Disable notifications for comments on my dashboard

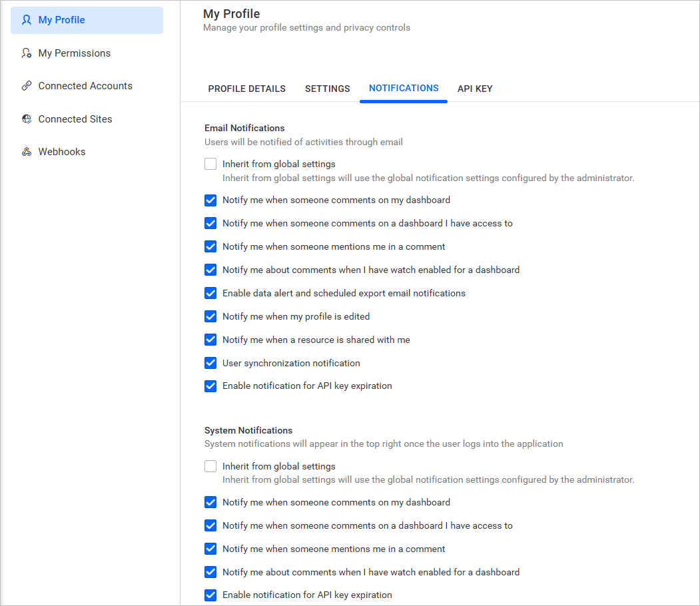[x=210, y=200]
